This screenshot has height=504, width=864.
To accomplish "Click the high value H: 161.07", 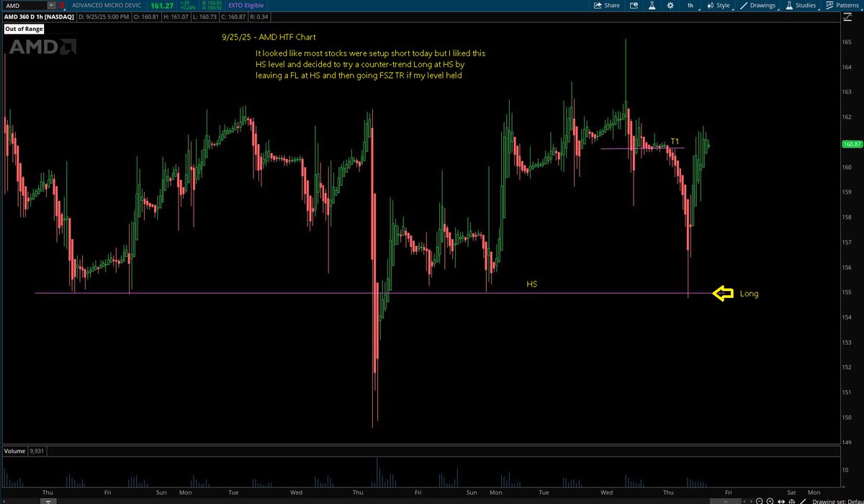I will (x=176, y=17).
